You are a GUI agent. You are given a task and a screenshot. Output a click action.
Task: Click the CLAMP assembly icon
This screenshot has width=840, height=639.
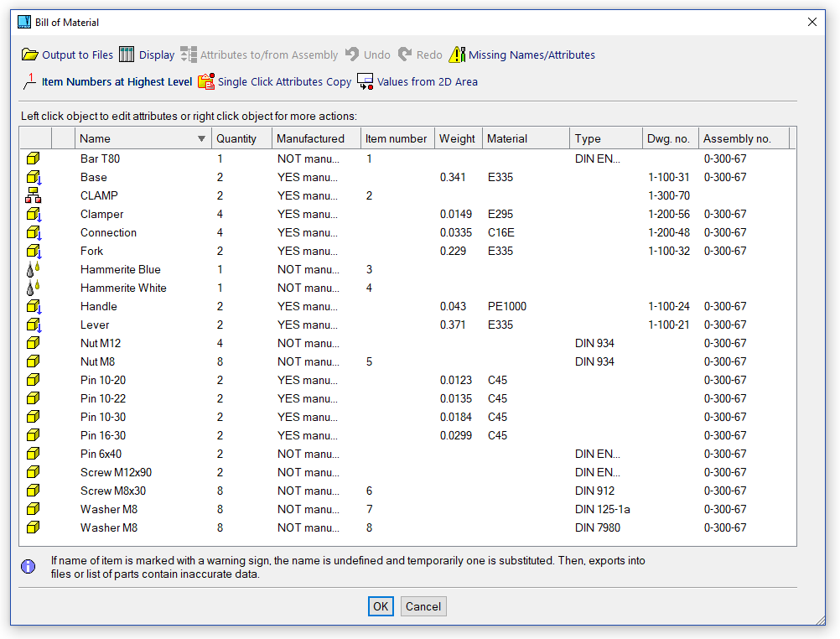(34, 196)
